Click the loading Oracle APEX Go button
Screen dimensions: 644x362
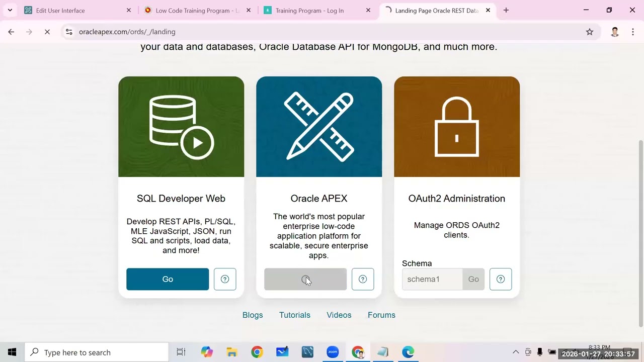coord(305,279)
